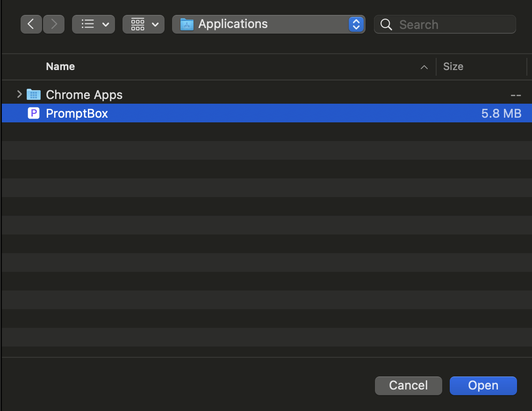This screenshot has width=532, height=411.
Task: Sort files by the Size column header
Action: 453,67
